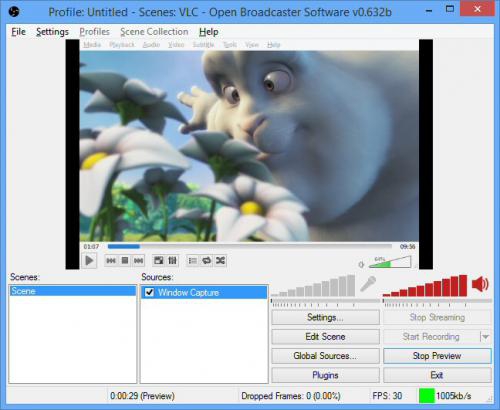
Task: Toggle VLC shuffle icon
Action: 220,261
